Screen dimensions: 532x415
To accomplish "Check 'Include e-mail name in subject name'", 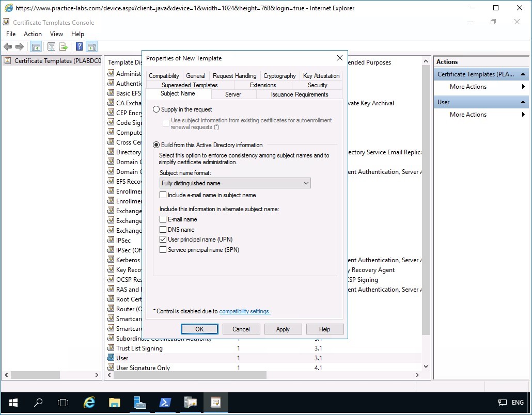I will tap(163, 195).
